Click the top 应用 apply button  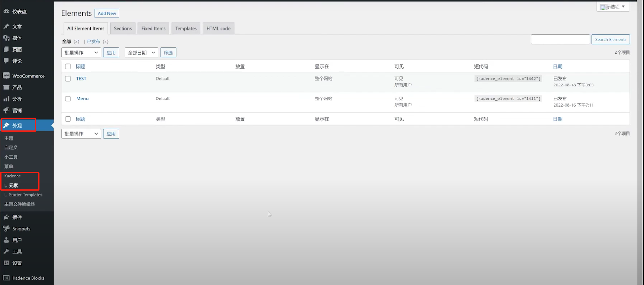(111, 52)
